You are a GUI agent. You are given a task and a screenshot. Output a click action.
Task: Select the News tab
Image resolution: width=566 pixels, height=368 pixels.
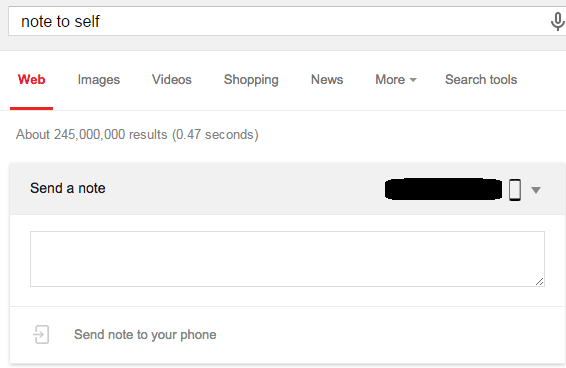coord(327,79)
